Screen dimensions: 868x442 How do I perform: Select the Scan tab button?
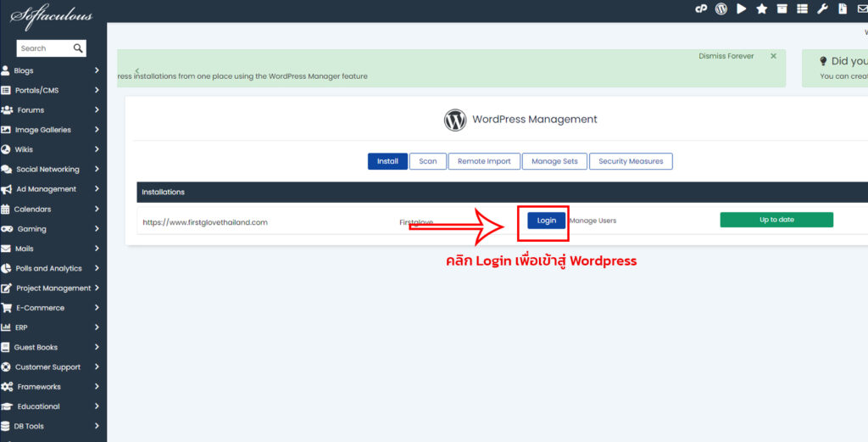click(x=428, y=161)
